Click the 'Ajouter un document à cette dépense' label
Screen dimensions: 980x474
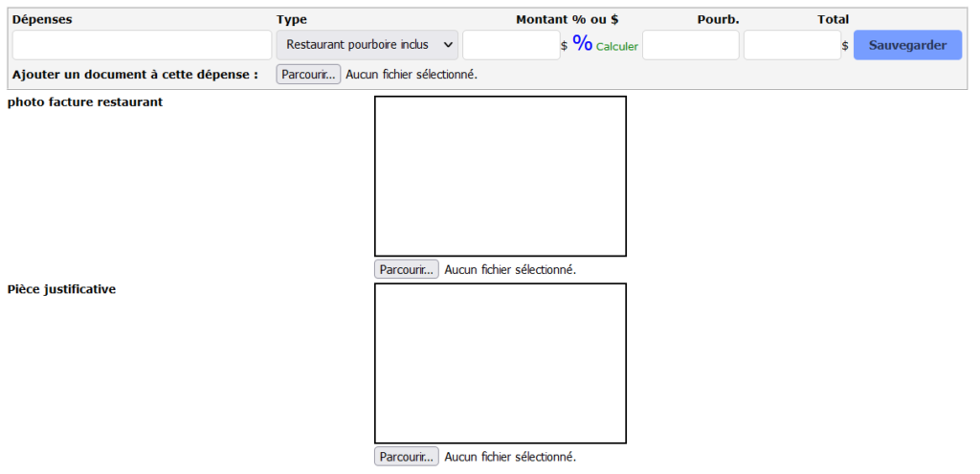135,74
